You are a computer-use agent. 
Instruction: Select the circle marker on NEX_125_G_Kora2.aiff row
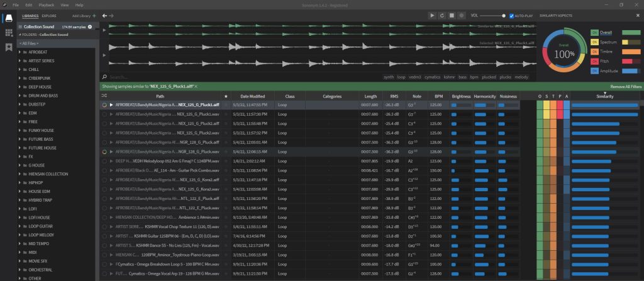[104, 180]
